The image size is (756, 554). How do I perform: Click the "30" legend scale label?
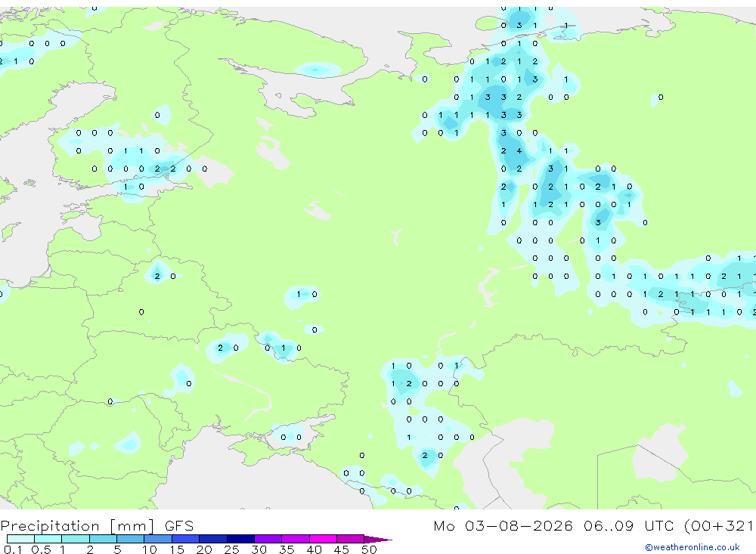pos(259,549)
